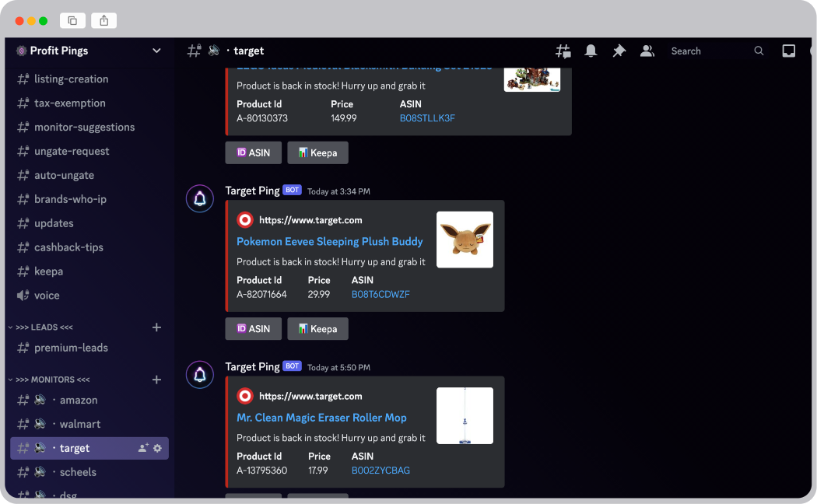Image resolution: width=817 pixels, height=504 pixels.
Task: Add channel to LEADS category with plus
Action: pyautogui.click(x=156, y=327)
